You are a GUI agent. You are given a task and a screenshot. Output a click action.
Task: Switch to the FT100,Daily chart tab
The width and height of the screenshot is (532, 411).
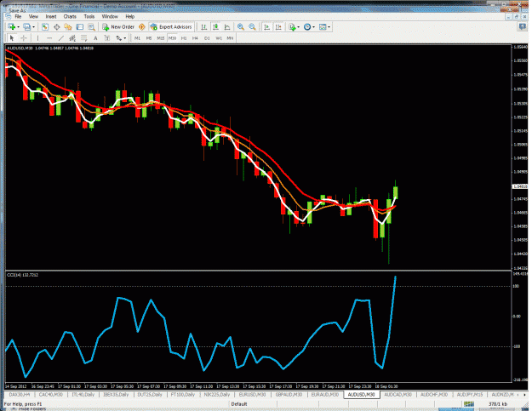182,395
